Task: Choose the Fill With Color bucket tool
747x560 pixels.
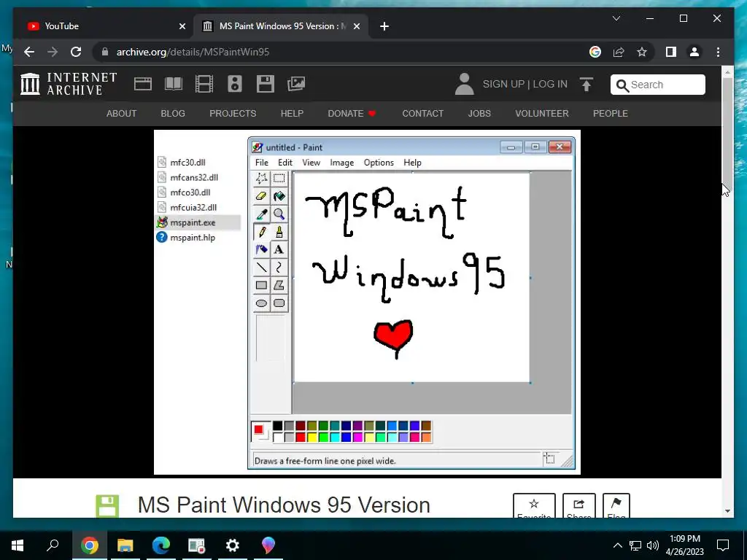Action: [279, 196]
